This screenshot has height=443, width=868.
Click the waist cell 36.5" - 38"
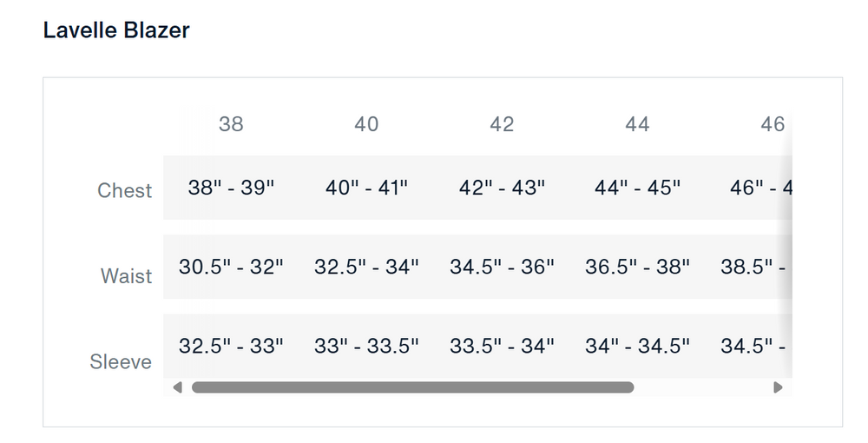pyautogui.click(x=637, y=267)
